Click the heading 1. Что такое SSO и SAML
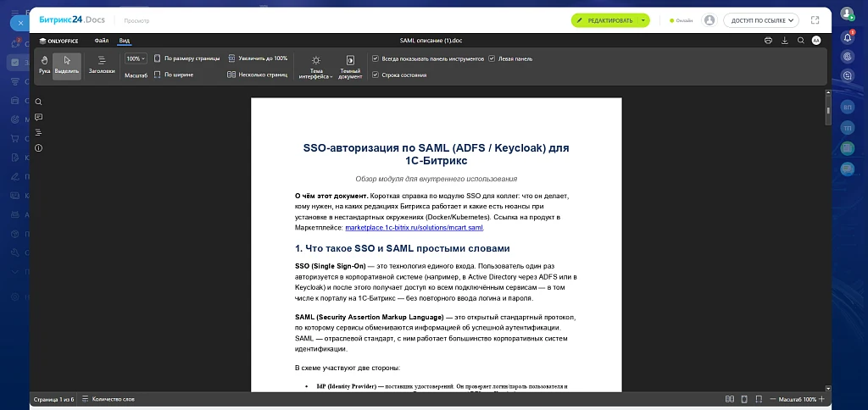The width and height of the screenshot is (868, 410). pyautogui.click(x=403, y=248)
